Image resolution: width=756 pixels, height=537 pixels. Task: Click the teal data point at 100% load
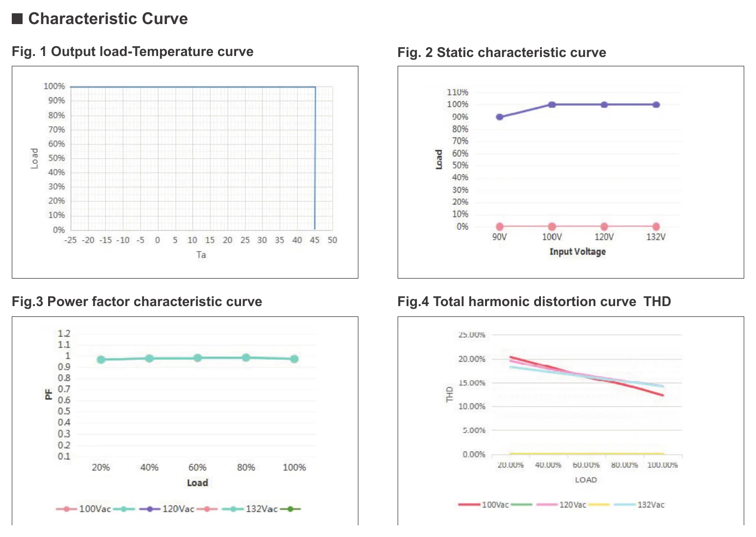point(294,359)
